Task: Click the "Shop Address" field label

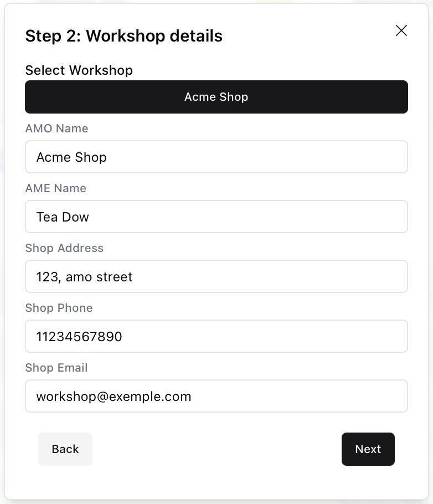Action: tap(64, 248)
